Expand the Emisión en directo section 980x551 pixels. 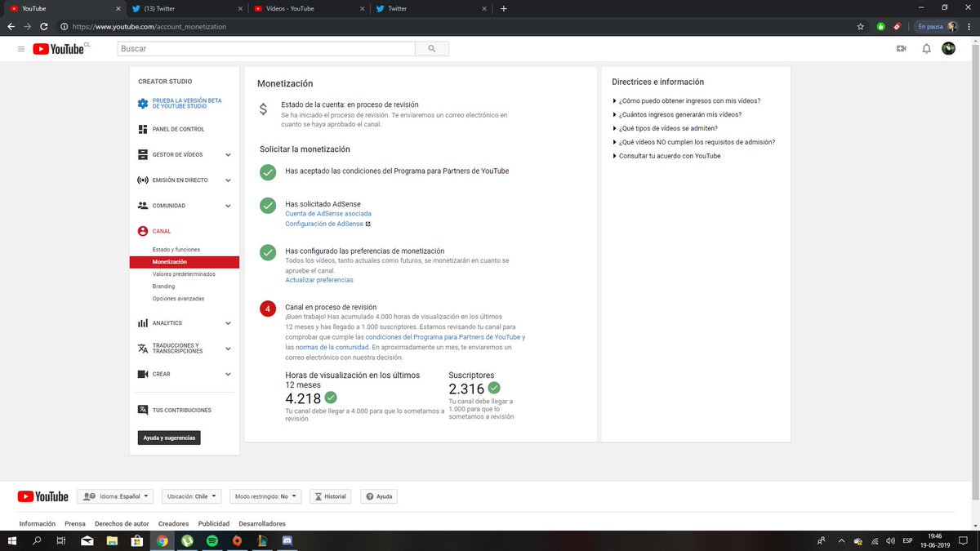pyautogui.click(x=228, y=180)
